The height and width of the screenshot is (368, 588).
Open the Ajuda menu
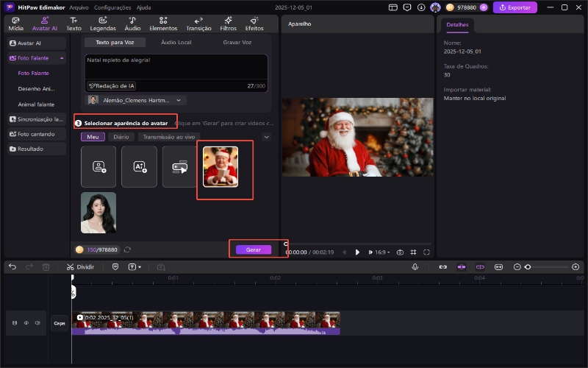coord(143,7)
